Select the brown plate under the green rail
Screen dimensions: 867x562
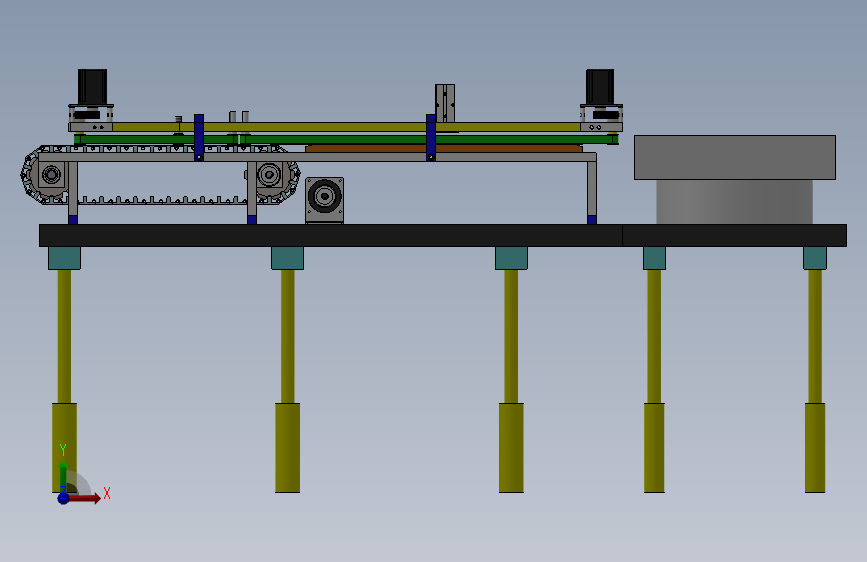coord(444,149)
